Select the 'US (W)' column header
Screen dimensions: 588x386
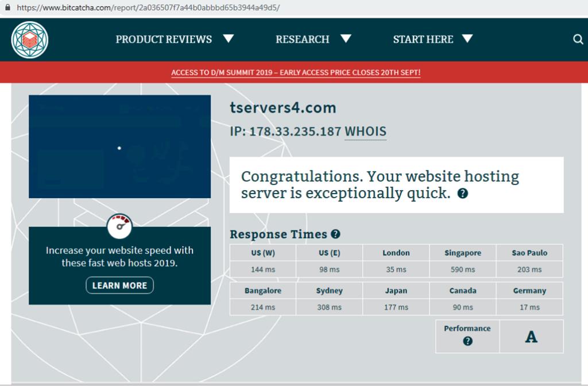pyautogui.click(x=263, y=253)
